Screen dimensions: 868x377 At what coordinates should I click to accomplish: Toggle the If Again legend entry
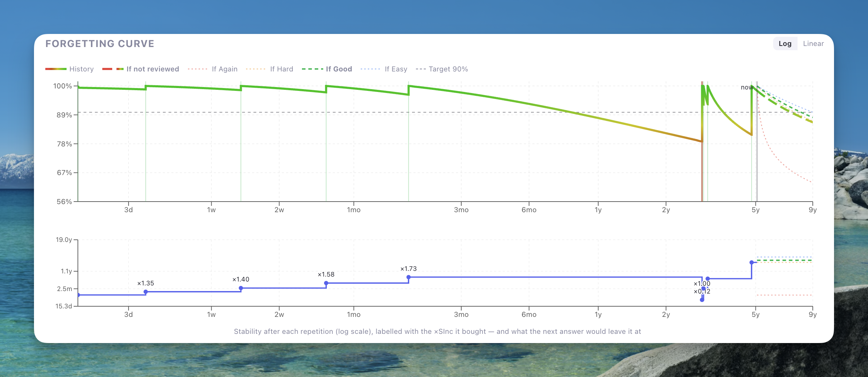coord(212,69)
